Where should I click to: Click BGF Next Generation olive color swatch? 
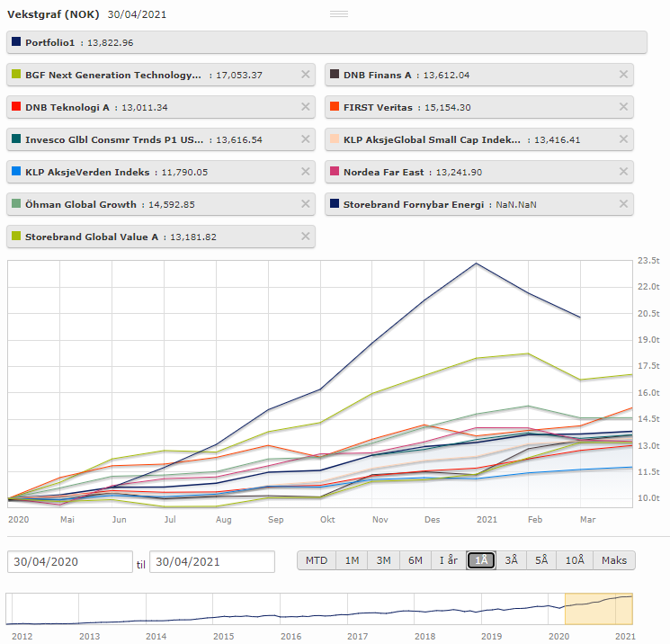(16, 74)
